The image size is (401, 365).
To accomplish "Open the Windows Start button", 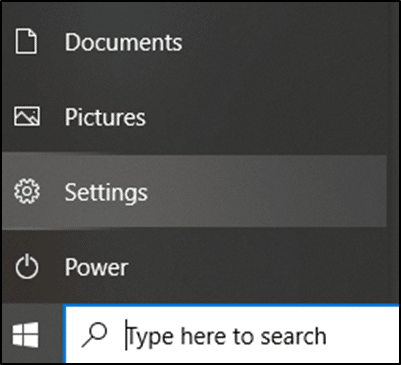I will (x=26, y=335).
